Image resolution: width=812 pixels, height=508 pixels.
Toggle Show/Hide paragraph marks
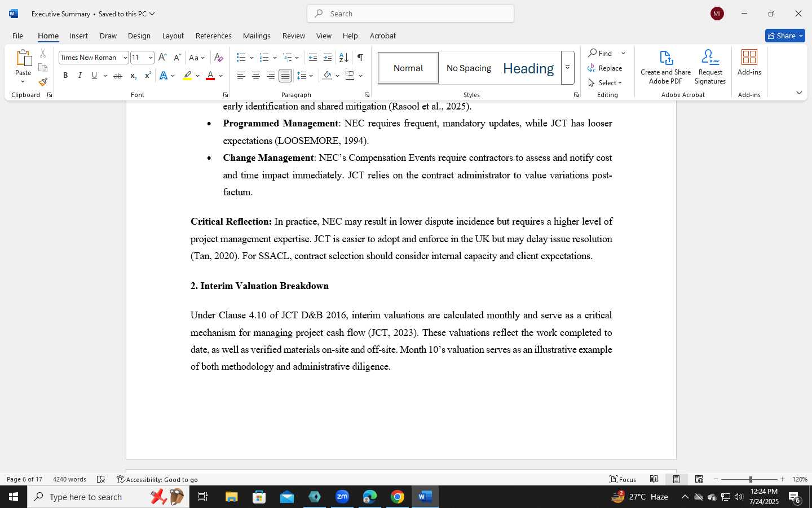point(360,58)
